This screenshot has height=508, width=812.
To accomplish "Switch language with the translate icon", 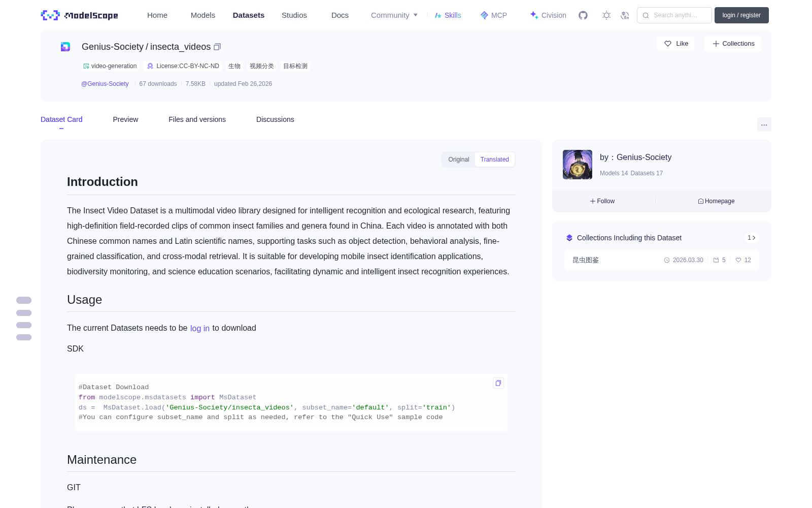I will click(625, 15).
